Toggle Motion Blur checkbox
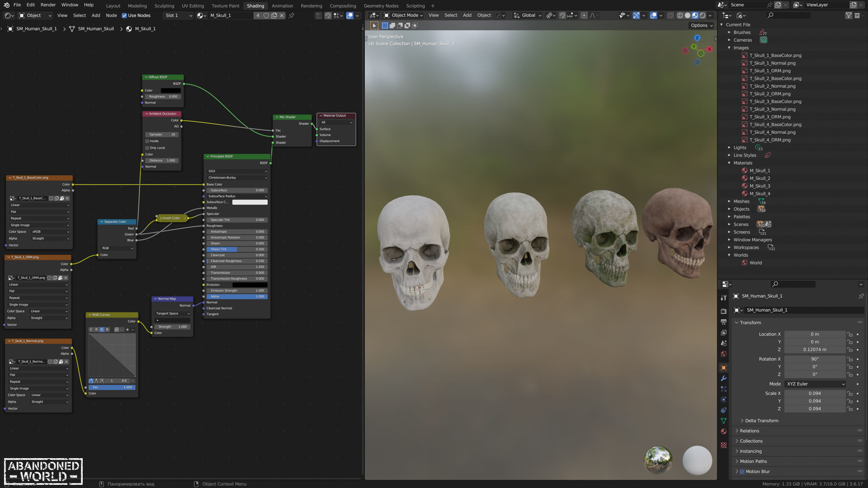 click(742, 472)
